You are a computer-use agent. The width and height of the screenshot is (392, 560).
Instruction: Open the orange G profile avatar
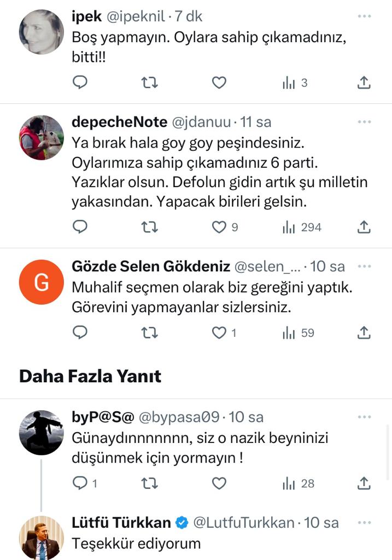(x=42, y=282)
